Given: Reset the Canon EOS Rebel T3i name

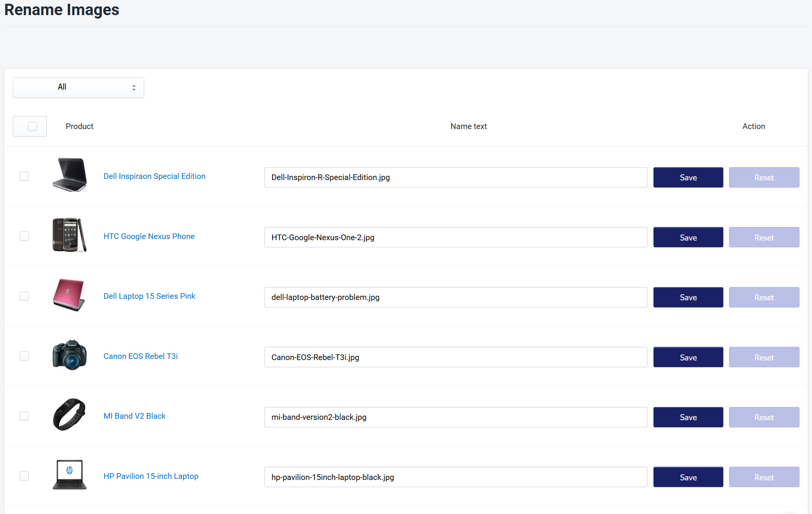Looking at the screenshot, I should pyautogui.click(x=764, y=357).
